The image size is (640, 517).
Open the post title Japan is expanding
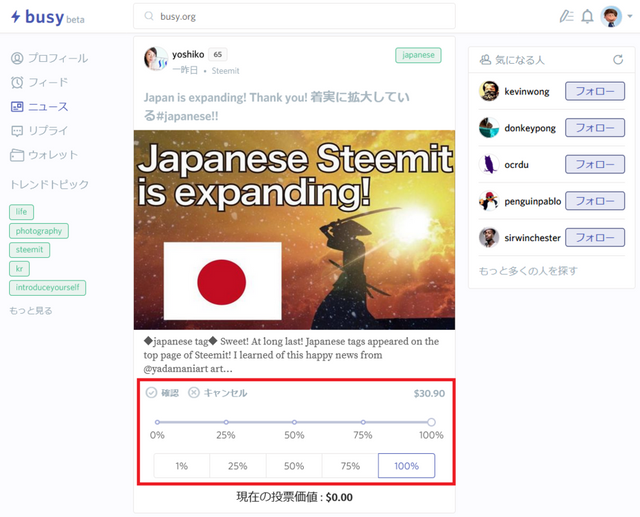(x=276, y=107)
